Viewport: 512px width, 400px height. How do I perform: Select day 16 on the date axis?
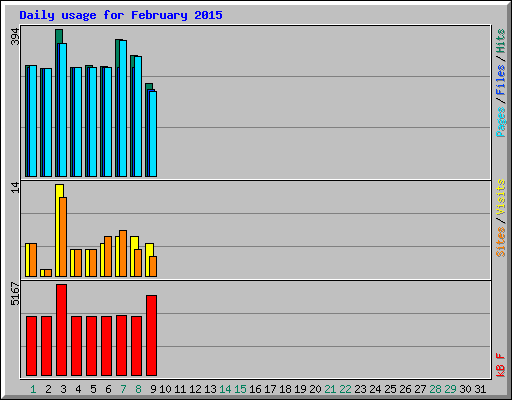tap(255, 389)
